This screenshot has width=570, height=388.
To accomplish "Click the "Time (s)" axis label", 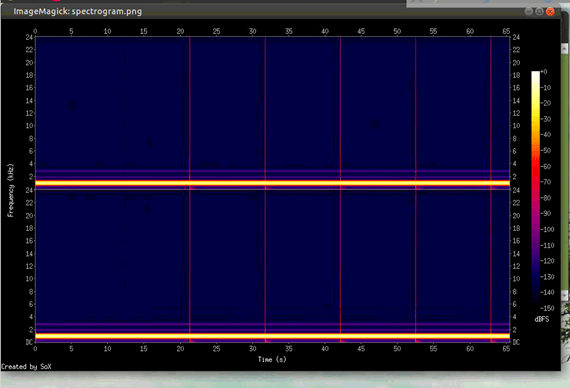I will point(272,359).
